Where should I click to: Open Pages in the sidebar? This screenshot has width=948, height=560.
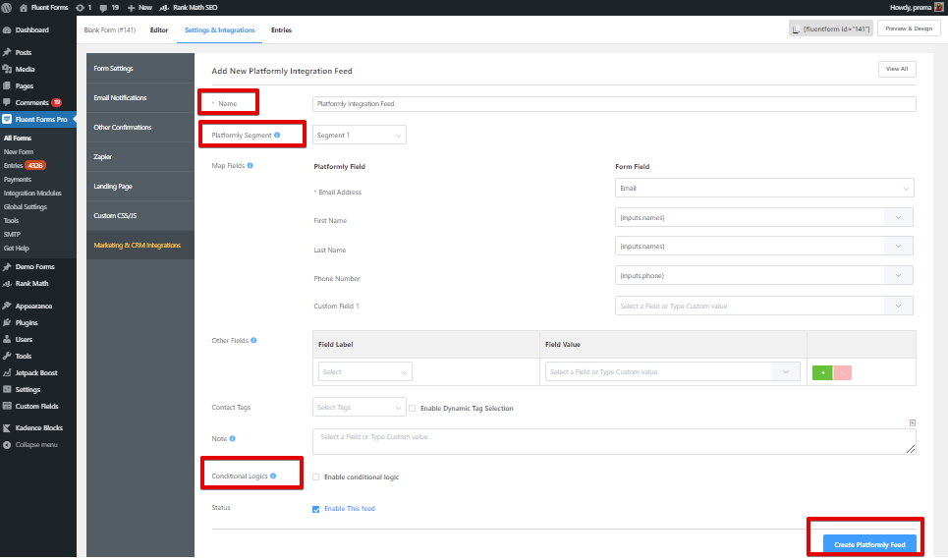(25, 85)
